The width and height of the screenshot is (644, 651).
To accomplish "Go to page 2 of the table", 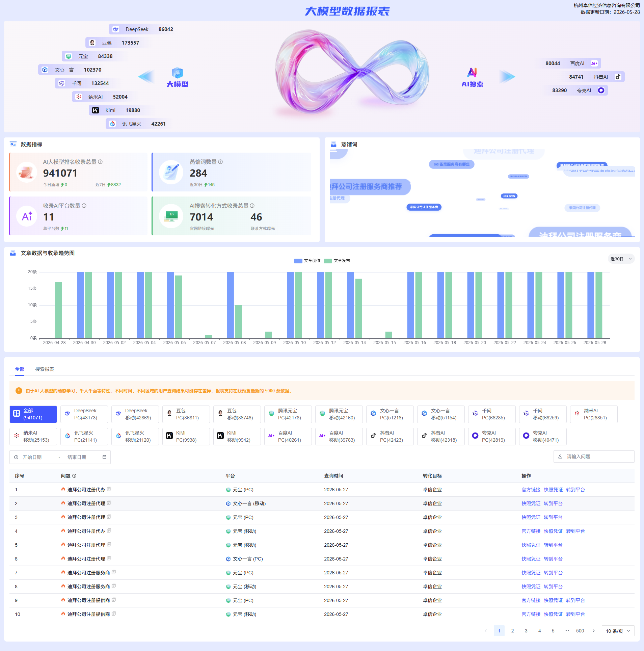I will point(513,631).
